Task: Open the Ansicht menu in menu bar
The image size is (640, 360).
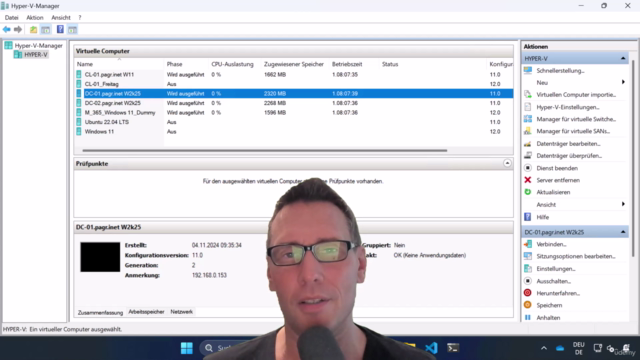Action: tap(61, 18)
